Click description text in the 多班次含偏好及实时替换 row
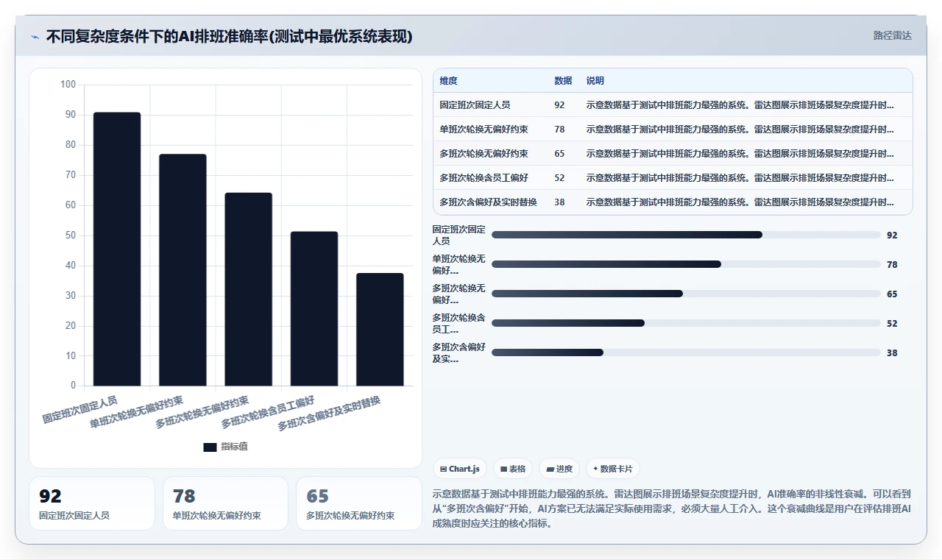This screenshot has width=942, height=560. [x=740, y=202]
